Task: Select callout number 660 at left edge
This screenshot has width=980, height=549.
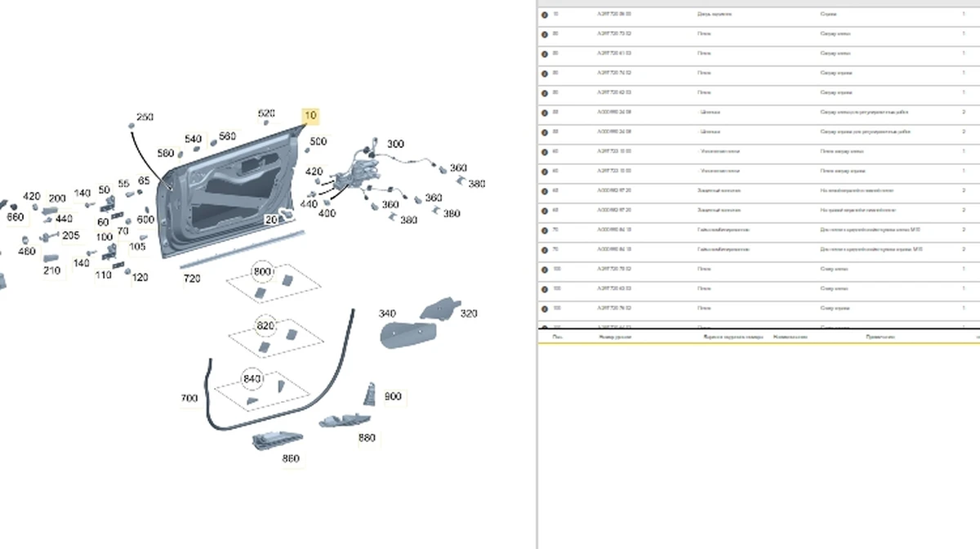Action: [16, 217]
